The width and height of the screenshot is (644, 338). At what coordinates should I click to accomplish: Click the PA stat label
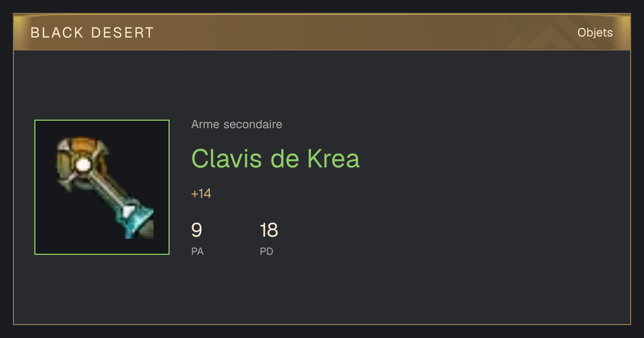197,251
